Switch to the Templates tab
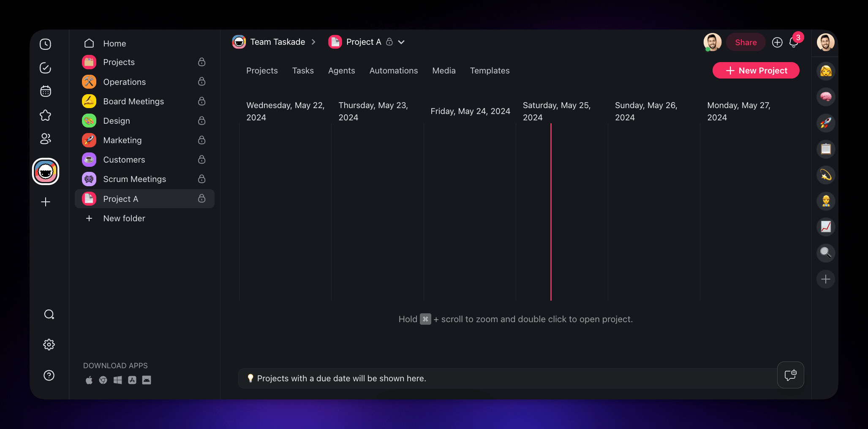This screenshot has width=868, height=429. 490,71
